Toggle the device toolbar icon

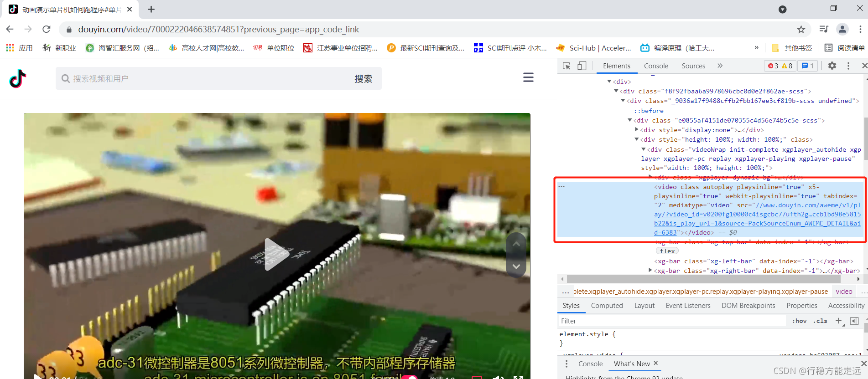tap(582, 66)
